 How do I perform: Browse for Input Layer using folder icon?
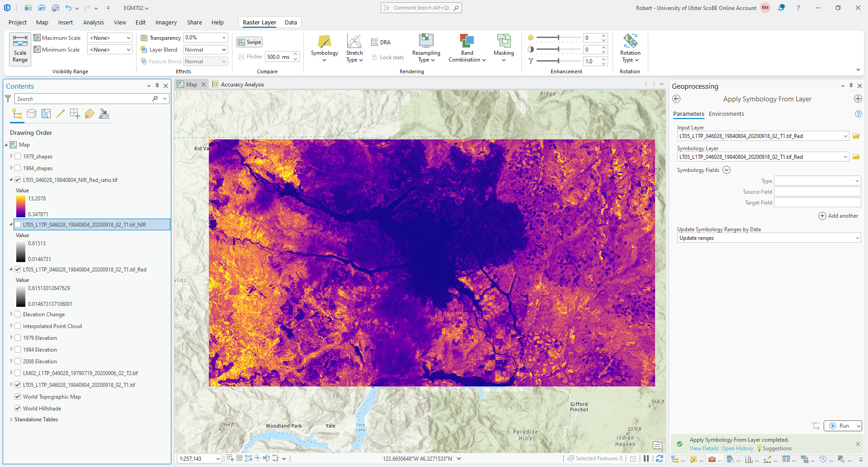click(x=856, y=136)
